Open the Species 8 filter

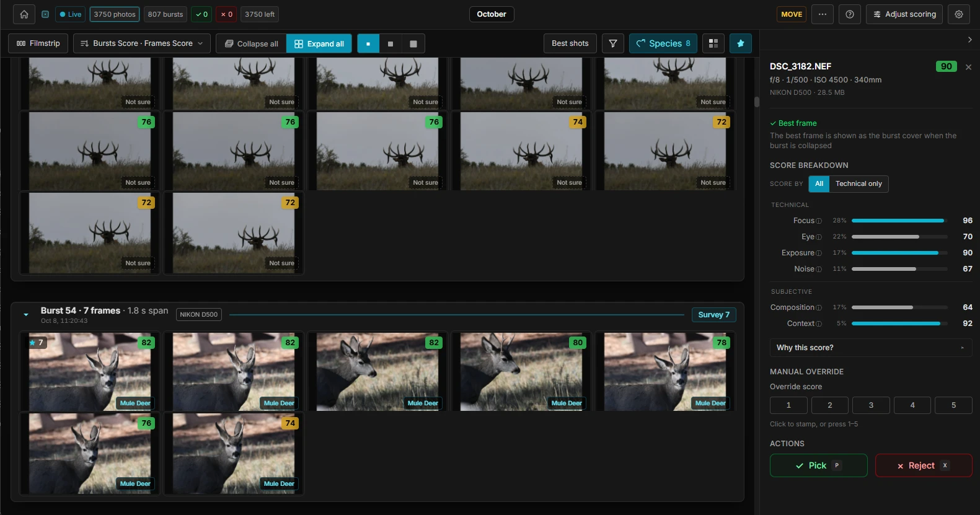(663, 43)
